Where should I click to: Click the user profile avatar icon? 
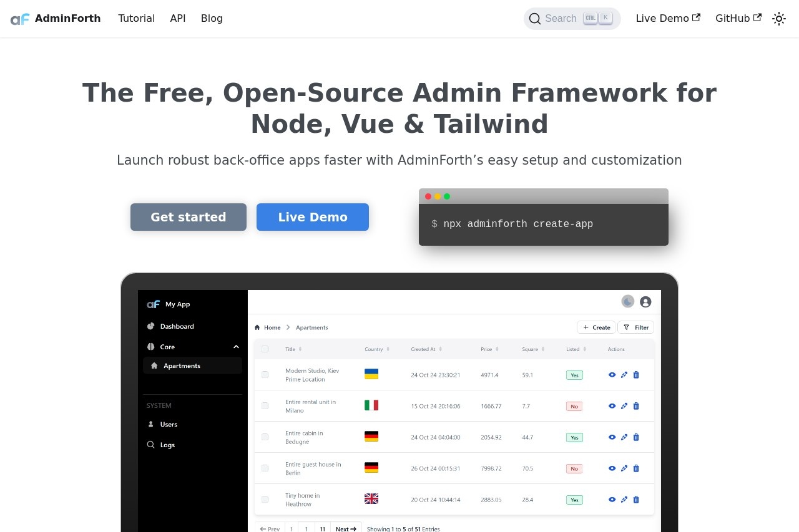point(646,302)
